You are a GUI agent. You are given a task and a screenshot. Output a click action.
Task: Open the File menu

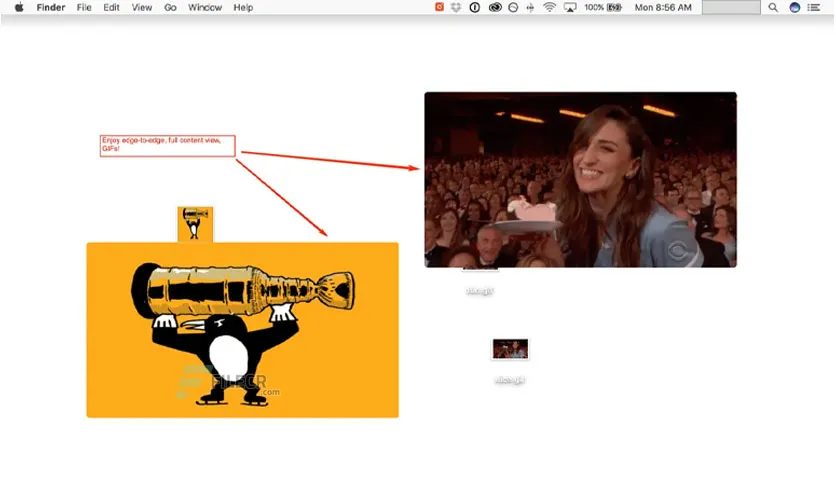tap(84, 7)
